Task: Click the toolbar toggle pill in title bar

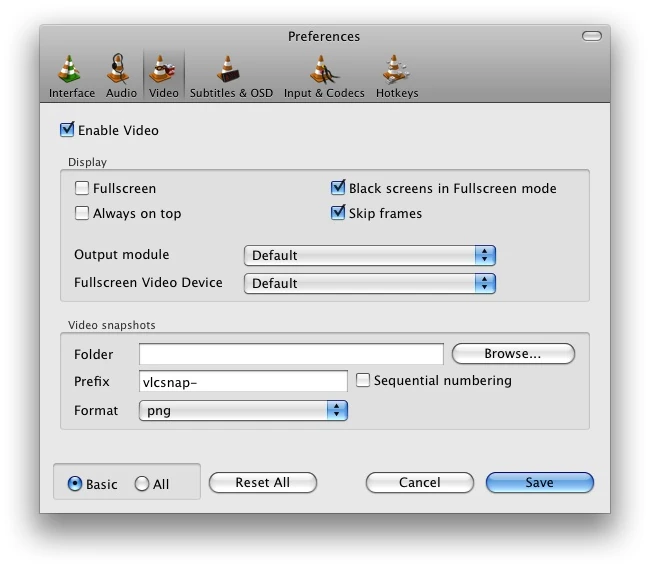Action: [x=592, y=36]
